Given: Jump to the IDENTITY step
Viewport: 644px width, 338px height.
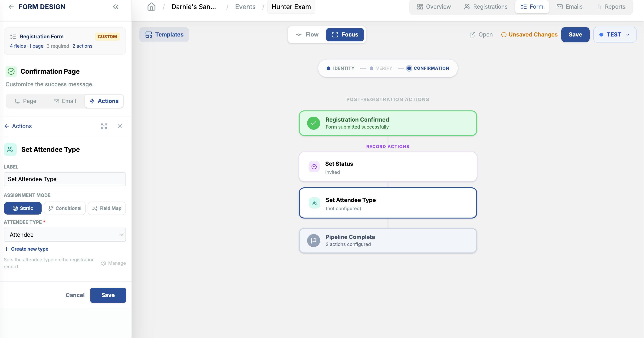Looking at the screenshot, I should click(340, 68).
